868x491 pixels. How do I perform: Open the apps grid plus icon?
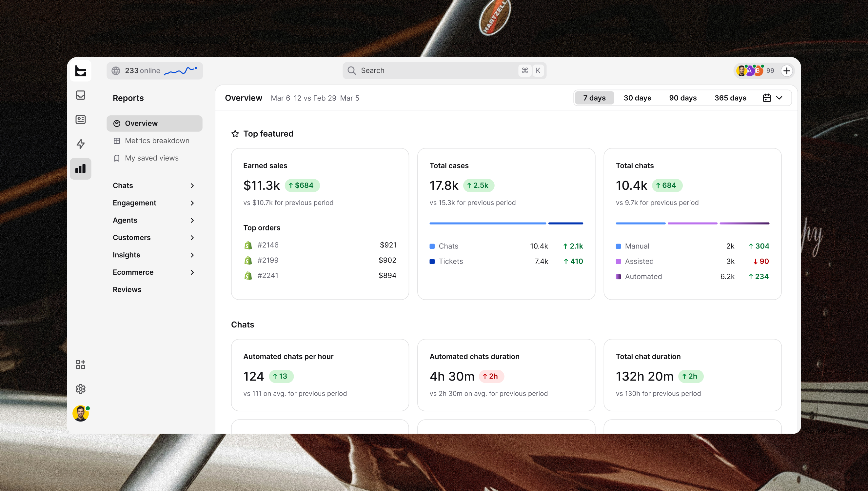point(81,364)
